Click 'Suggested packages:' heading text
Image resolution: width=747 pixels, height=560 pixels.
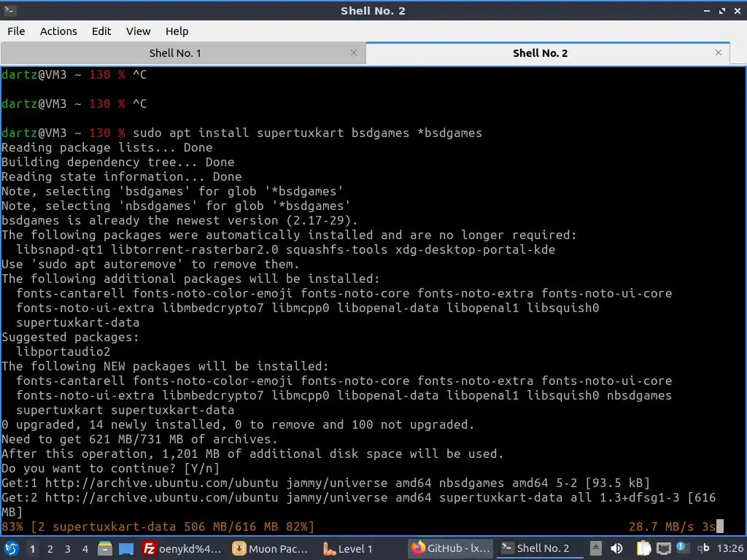pyautogui.click(x=70, y=337)
